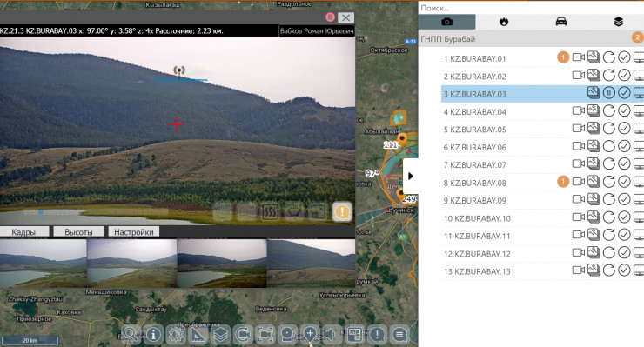
Task: Click the orange alert button on video
Action: (342, 212)
